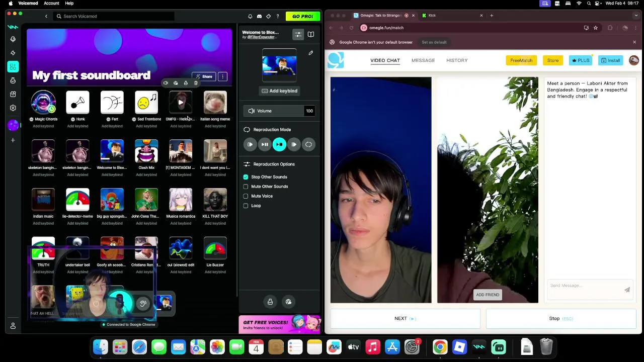644x362 pixels.
Task: Share the soundboard
Action: [204, 77]
